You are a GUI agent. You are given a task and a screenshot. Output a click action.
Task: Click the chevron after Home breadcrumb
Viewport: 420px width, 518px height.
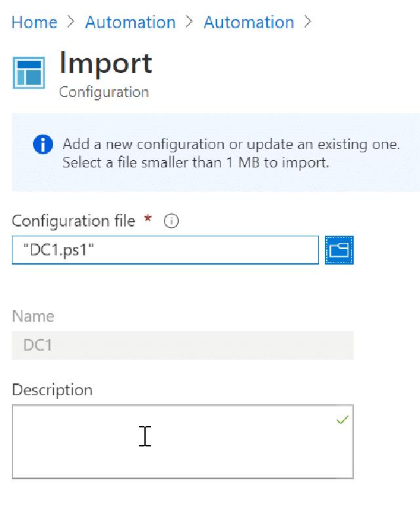(x=71, y=22)
